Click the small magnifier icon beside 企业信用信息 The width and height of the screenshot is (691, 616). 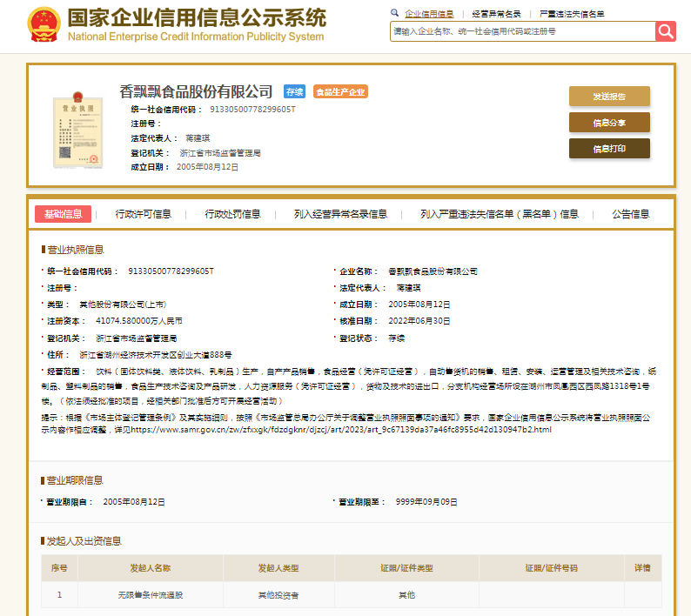(395, 14)
